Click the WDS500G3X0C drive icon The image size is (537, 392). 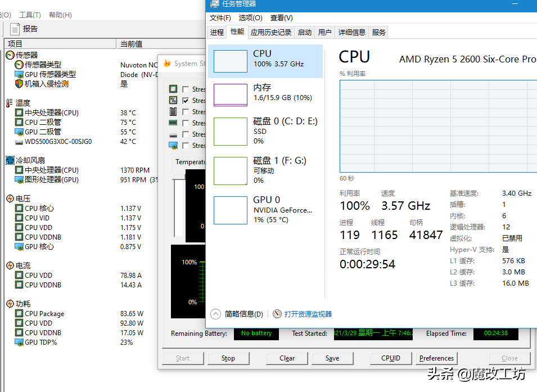coord(19,142)
